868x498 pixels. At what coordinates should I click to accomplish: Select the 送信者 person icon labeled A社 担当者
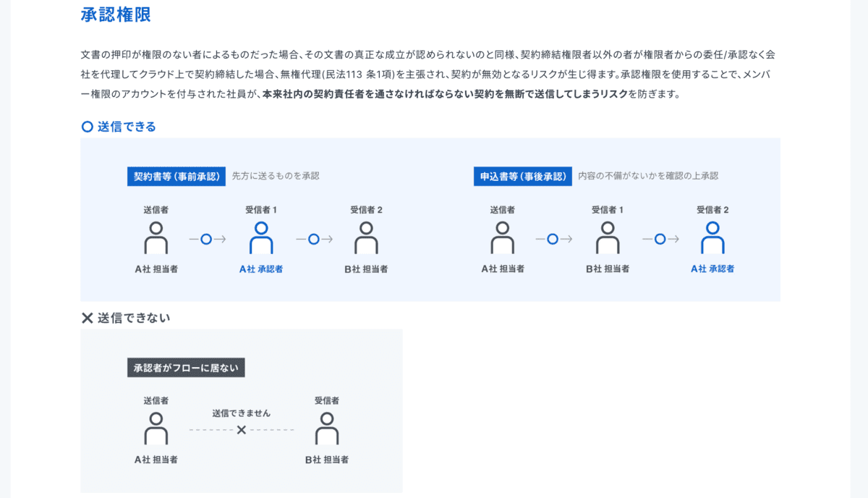(156, 239)
